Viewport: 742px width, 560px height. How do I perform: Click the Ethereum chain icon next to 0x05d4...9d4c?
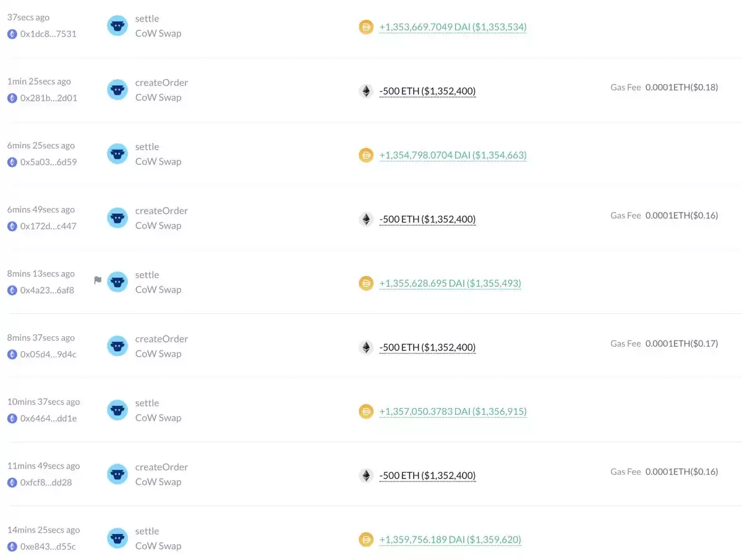pyautogui.click(x=12, y=354)
